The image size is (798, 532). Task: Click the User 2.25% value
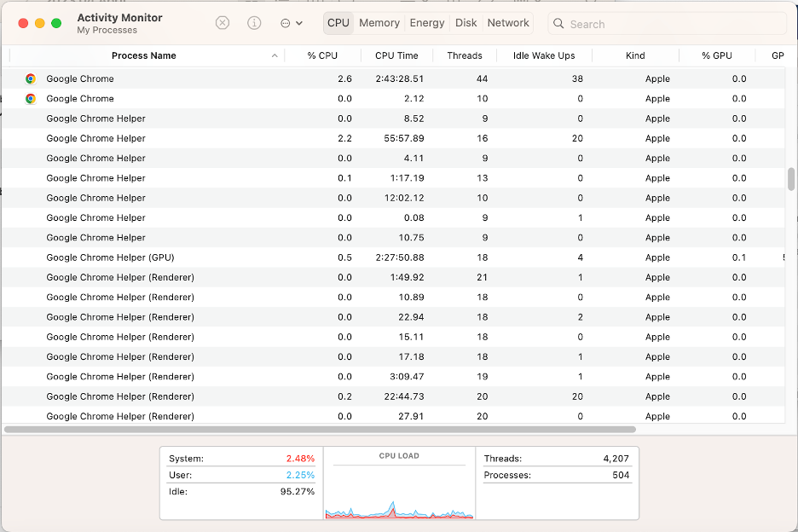point(300,475)
